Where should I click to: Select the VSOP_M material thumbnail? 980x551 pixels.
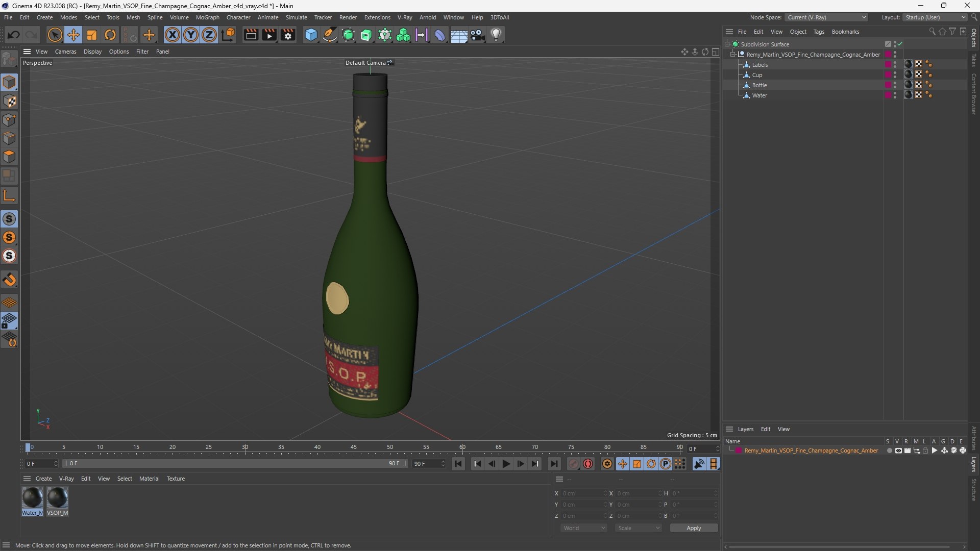click(57, 497)
